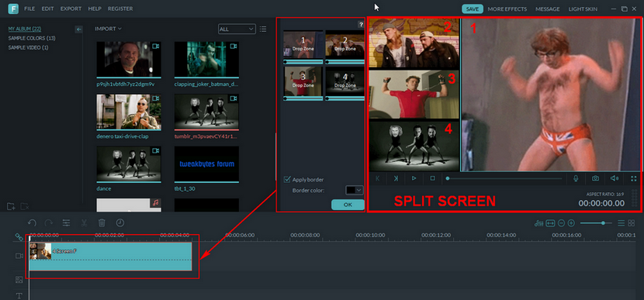Expand the IMPORT dropdown
This screenshot has width=644, height=300.
click(x=108, y=29)
